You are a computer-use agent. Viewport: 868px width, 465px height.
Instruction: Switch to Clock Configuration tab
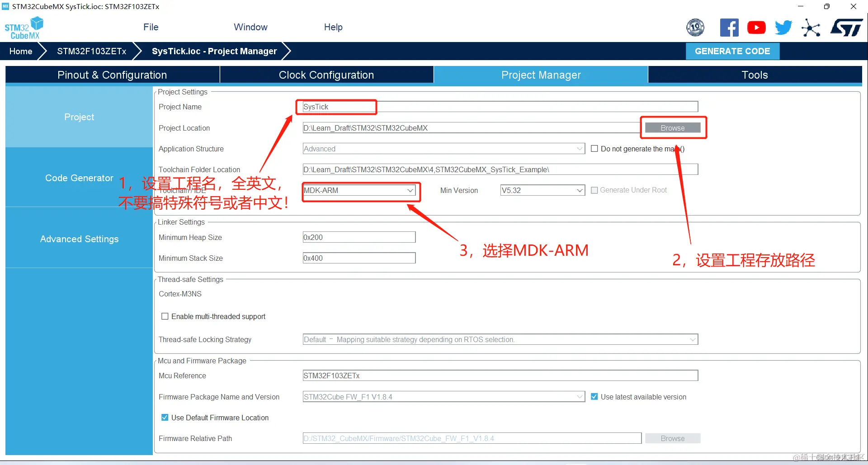[326, 75]
